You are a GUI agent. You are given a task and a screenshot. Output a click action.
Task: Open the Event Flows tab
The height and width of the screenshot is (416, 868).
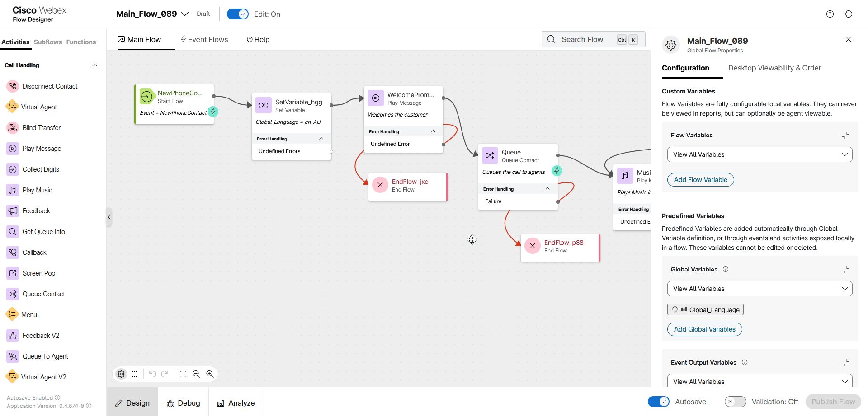(204, 39)
